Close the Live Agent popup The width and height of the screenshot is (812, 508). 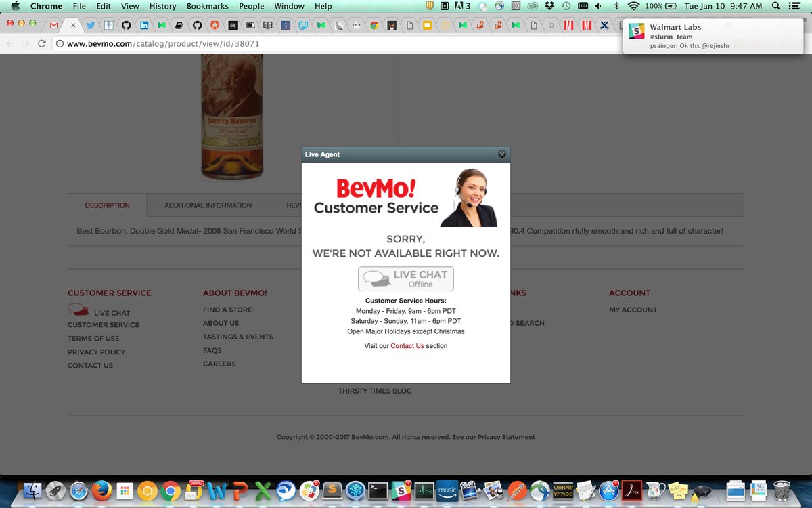502,154
